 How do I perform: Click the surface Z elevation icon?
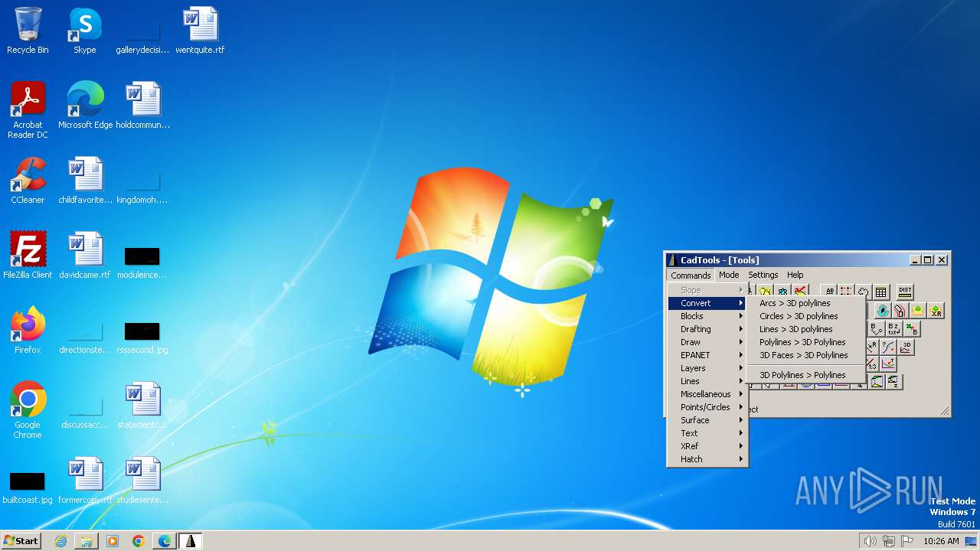894,381
